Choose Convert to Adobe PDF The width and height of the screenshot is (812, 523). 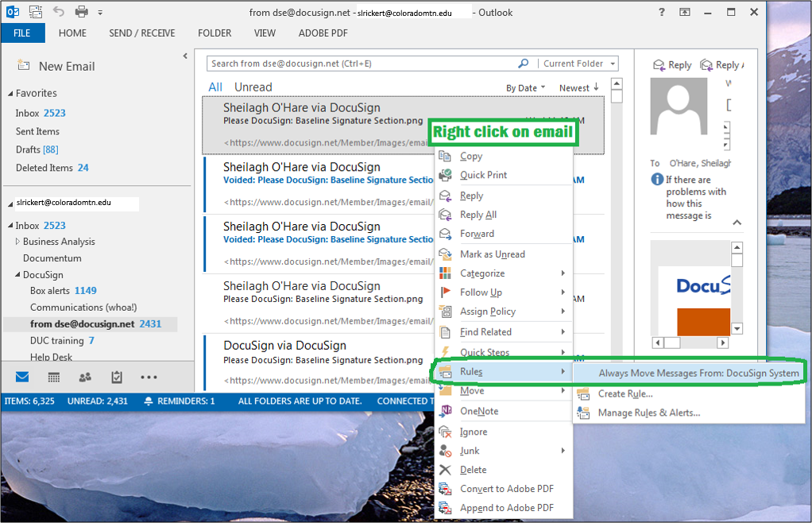click(x=504, y=489)
